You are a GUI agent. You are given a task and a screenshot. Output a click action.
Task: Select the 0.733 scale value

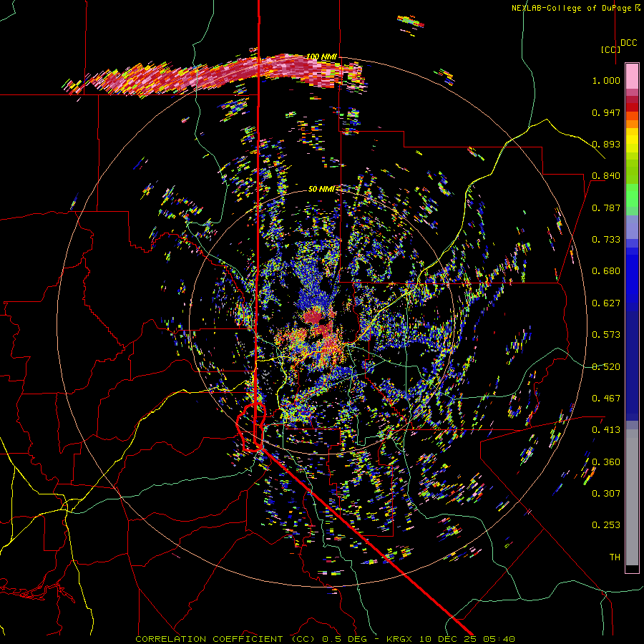click(606, 240)
